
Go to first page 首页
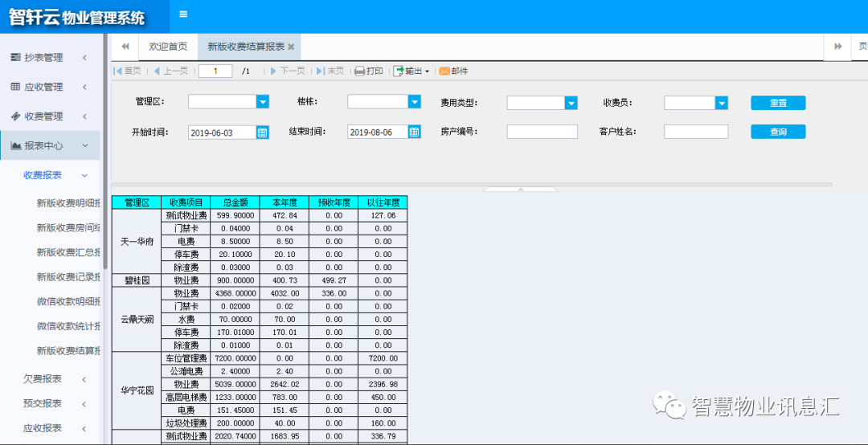(x=127, y=71)
